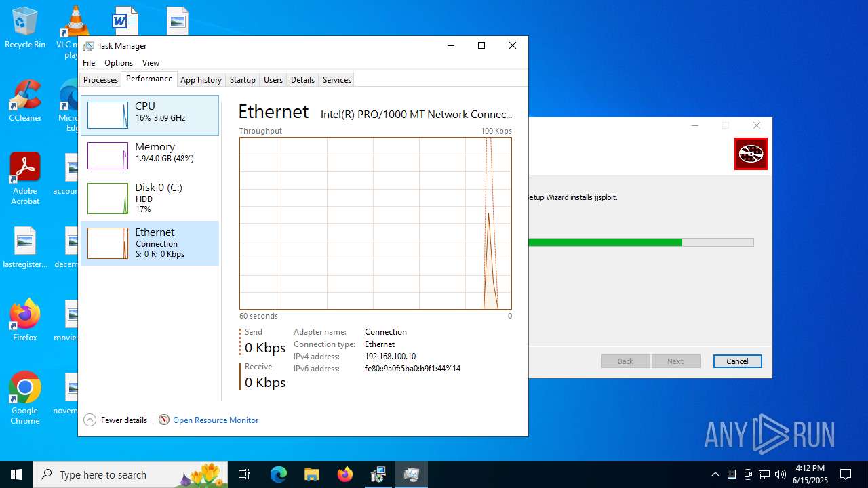Click the Open Resource Monitor link
This screenshot has width=868, height=488.
click(x=216, y=420)
